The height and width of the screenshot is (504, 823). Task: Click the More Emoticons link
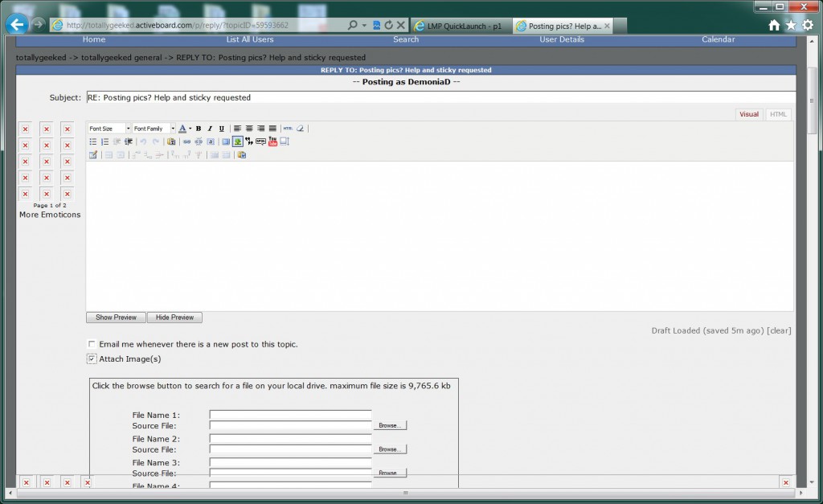(50, 215)
